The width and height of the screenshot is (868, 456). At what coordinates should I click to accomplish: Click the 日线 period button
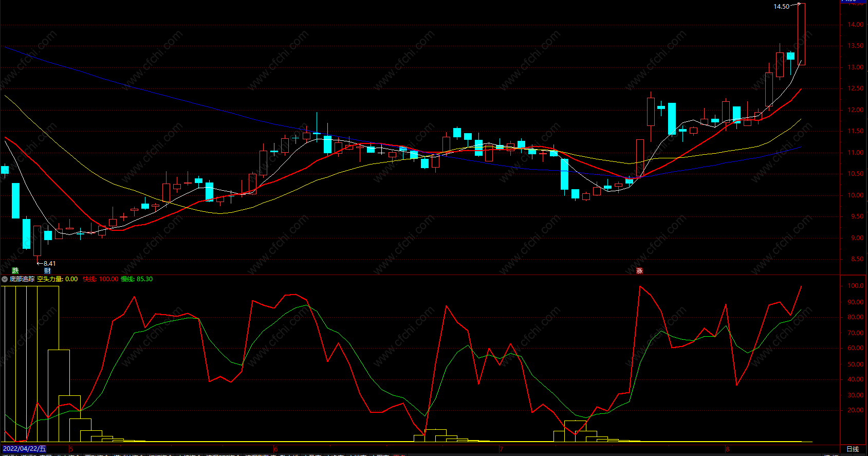(853, 449)
